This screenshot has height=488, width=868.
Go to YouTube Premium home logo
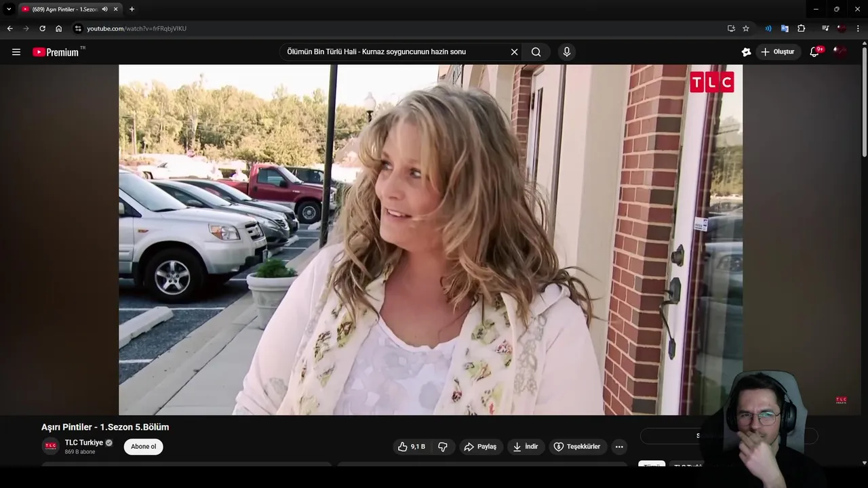56,52
